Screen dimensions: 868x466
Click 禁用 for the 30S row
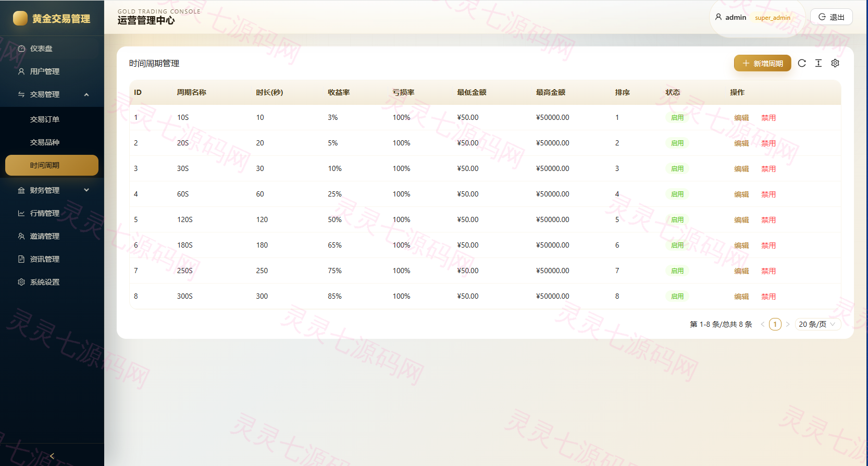(x=768, y=169)
